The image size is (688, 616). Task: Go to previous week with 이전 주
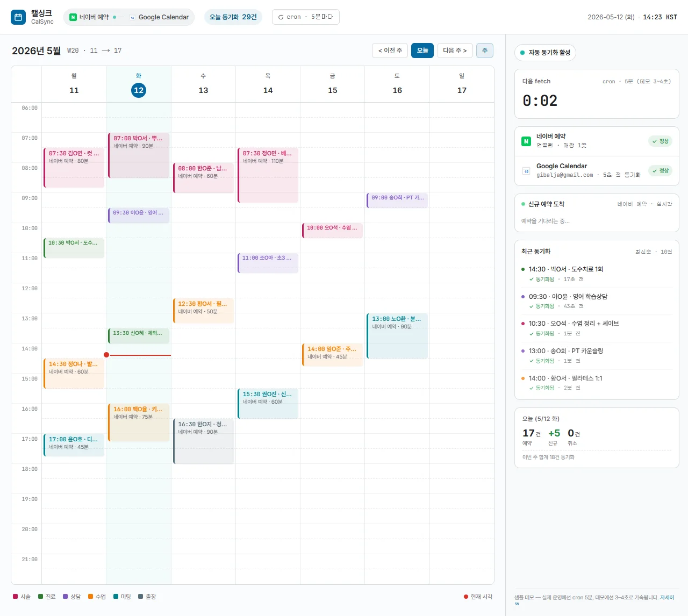[x=390, y=51]
